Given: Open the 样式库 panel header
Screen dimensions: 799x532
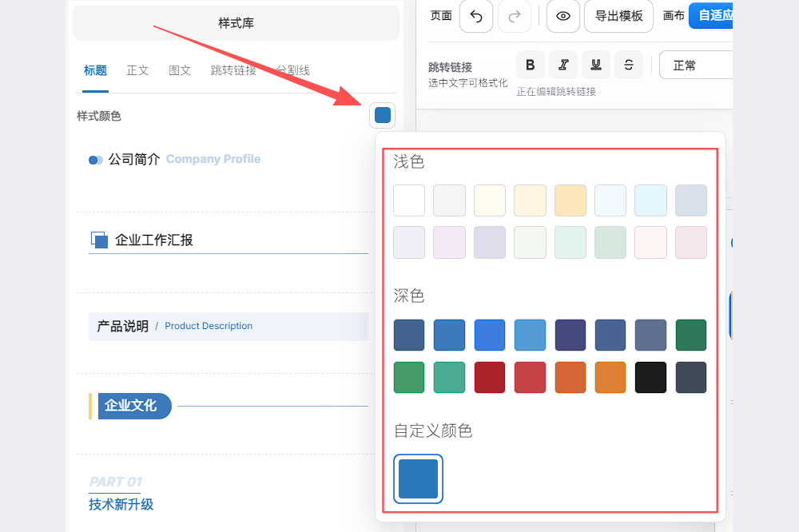Looking at the screenshot, I should click(236, 22).
